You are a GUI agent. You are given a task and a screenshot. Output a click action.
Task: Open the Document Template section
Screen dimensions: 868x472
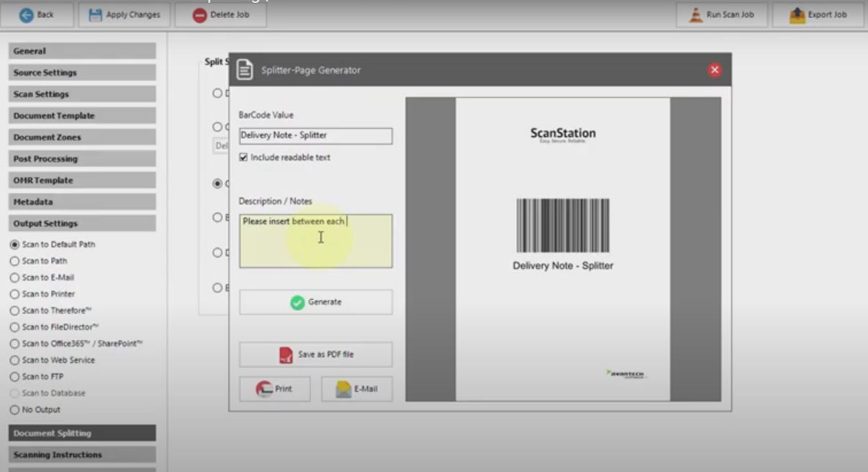pos(82,115)
